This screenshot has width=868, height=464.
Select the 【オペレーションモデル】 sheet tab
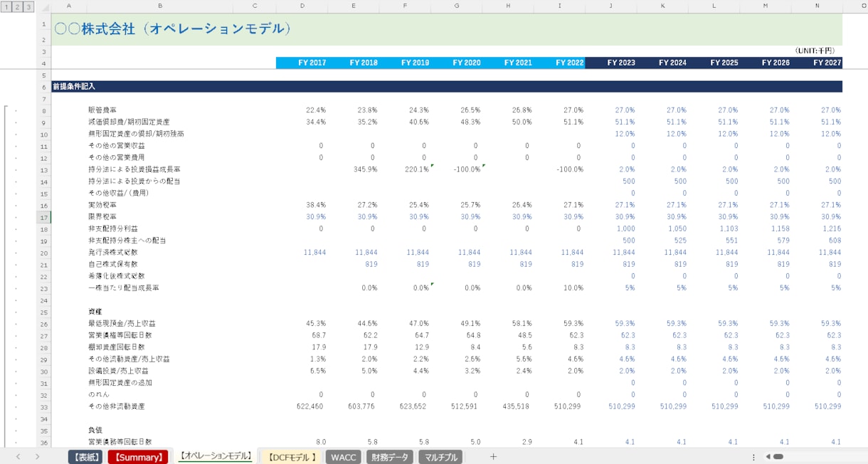215,456
